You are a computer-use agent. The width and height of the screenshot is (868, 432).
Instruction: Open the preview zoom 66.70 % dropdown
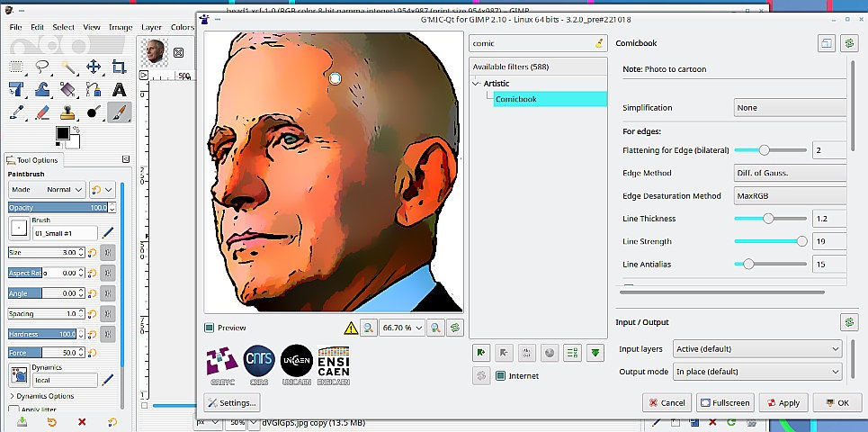[401, 328]
